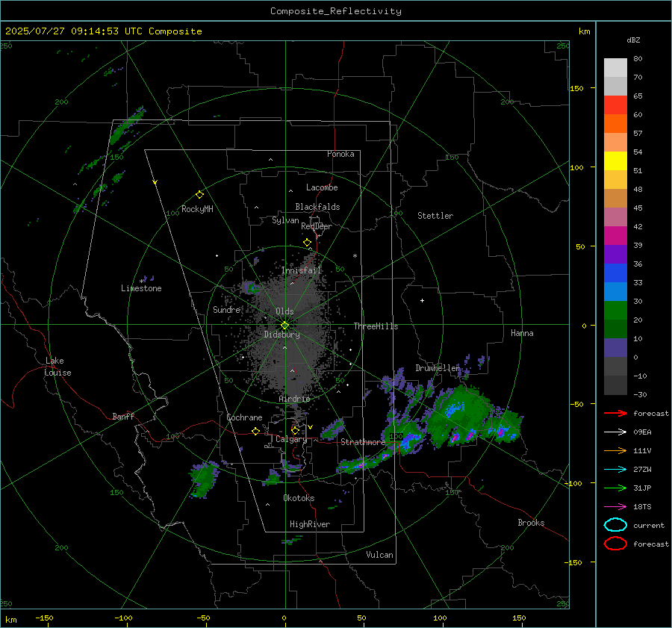
Task: Click the pink 42-45 dBZ color band
Action: pos(615,217)
